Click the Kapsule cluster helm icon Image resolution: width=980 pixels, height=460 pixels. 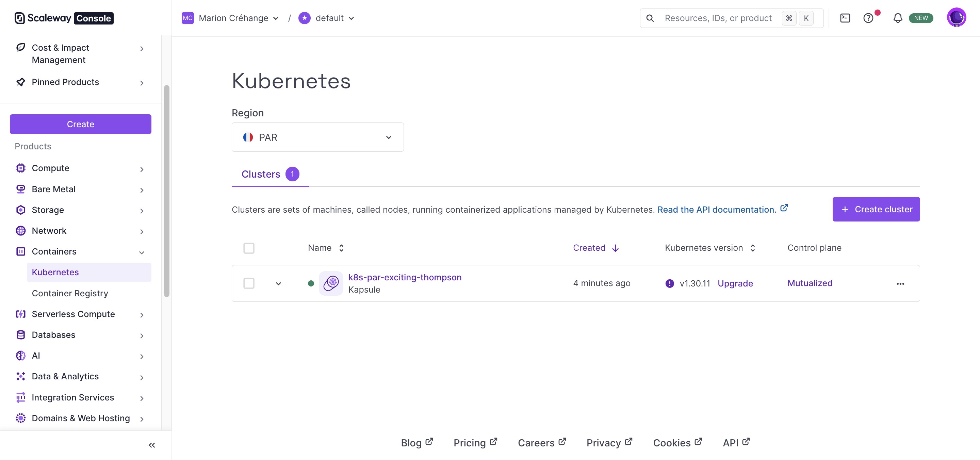point(331,283)
